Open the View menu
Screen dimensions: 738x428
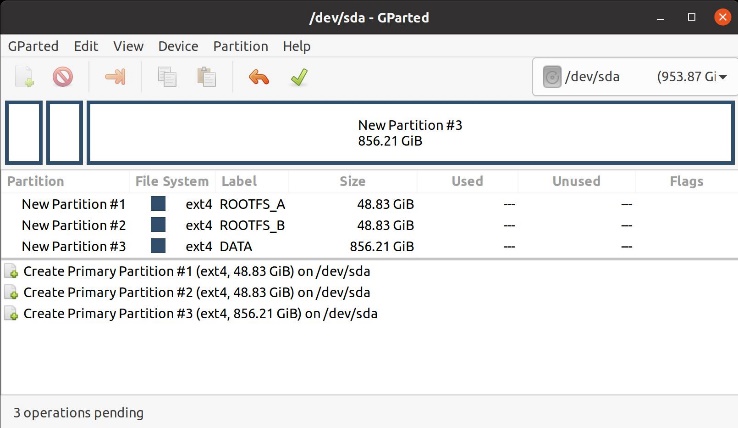128,46
